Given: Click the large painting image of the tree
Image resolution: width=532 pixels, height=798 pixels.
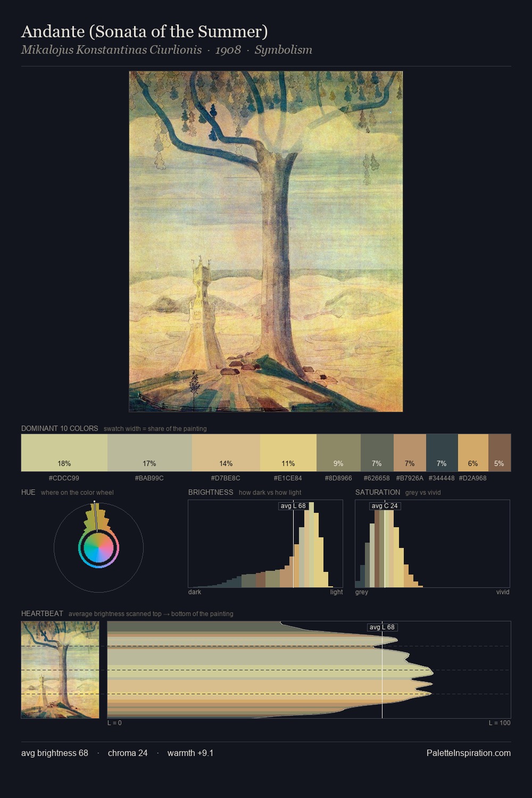Looking at the screenshot, I should (265, 242).
